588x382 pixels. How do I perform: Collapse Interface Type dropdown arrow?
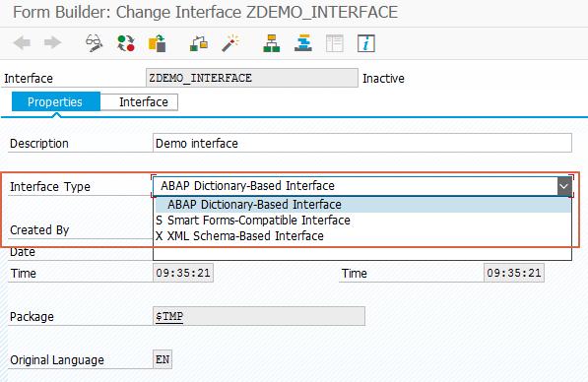point(564,186)
